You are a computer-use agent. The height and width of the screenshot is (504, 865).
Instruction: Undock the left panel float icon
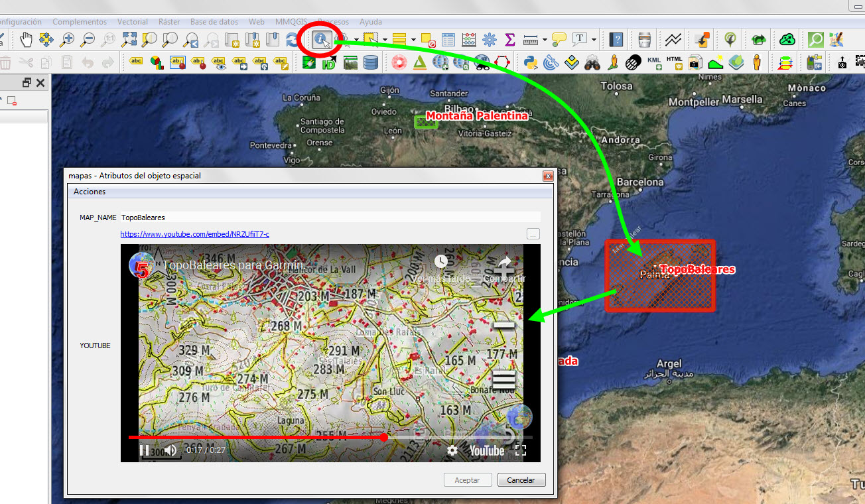coord(27,83)
